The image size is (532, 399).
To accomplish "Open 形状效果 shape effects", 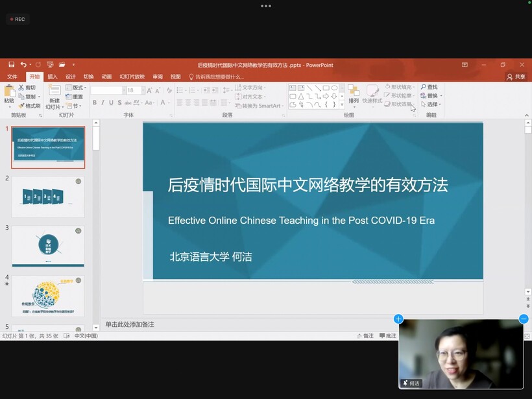I will [400, 104].
